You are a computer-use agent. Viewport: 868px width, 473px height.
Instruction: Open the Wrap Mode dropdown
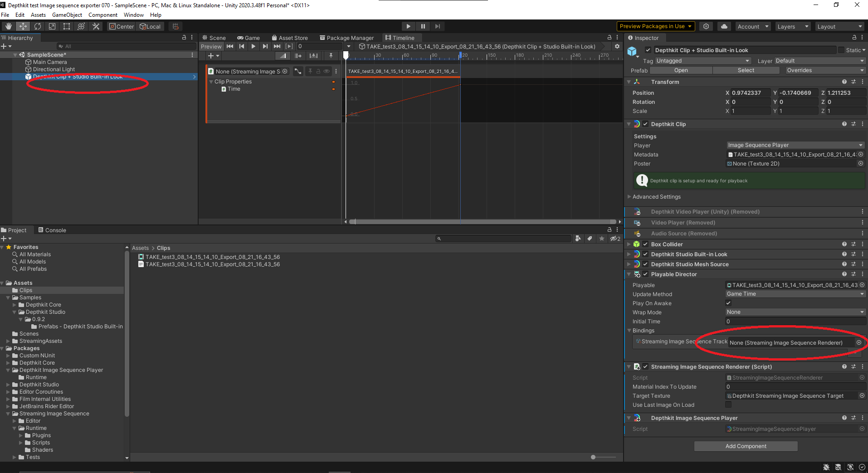795,312
